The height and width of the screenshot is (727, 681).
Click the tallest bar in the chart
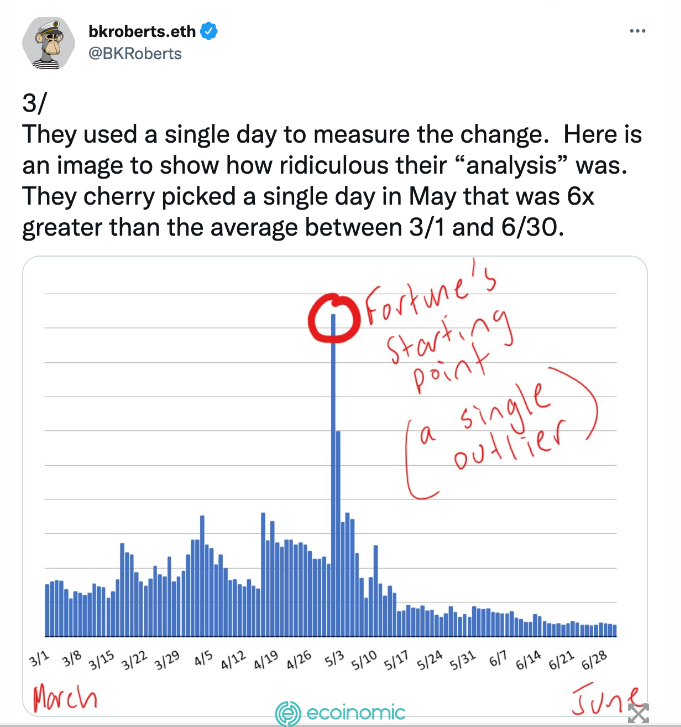(333, 475)
